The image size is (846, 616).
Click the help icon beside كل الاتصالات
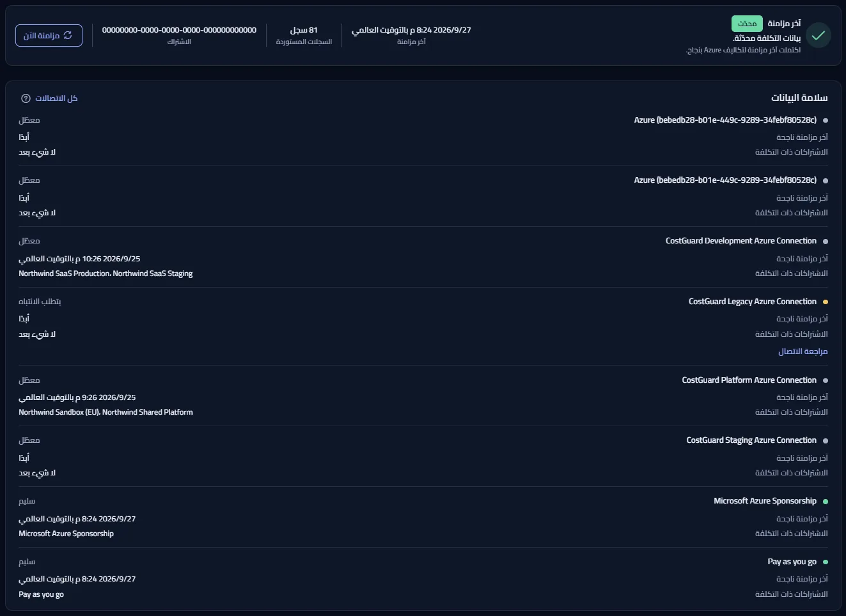(x=26, y=98)
